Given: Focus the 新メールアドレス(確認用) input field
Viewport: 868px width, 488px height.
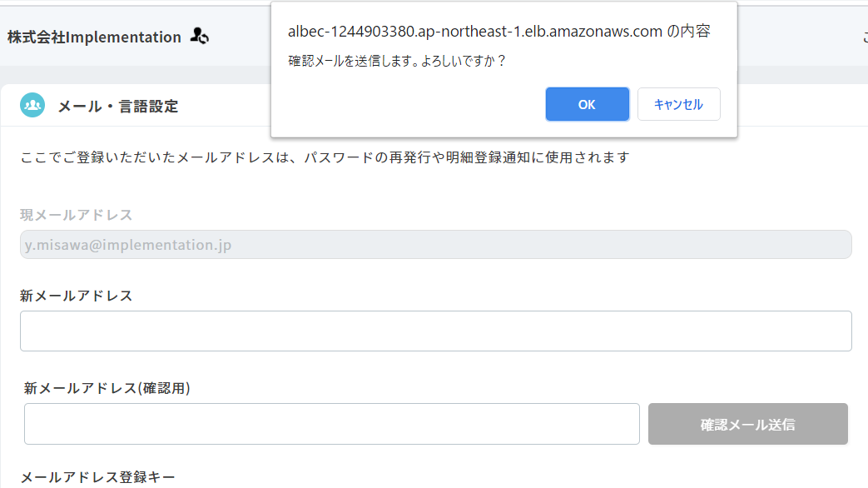Looking at the screenshot, I should click(331, 424).
